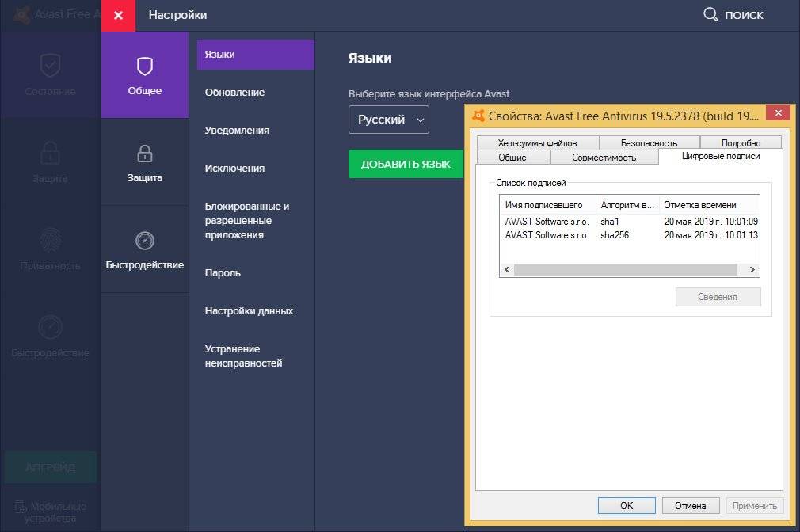This screenshot has height=532, width=800.
Task: Click the Отметка времени column header
Action: tap(709, 205)
